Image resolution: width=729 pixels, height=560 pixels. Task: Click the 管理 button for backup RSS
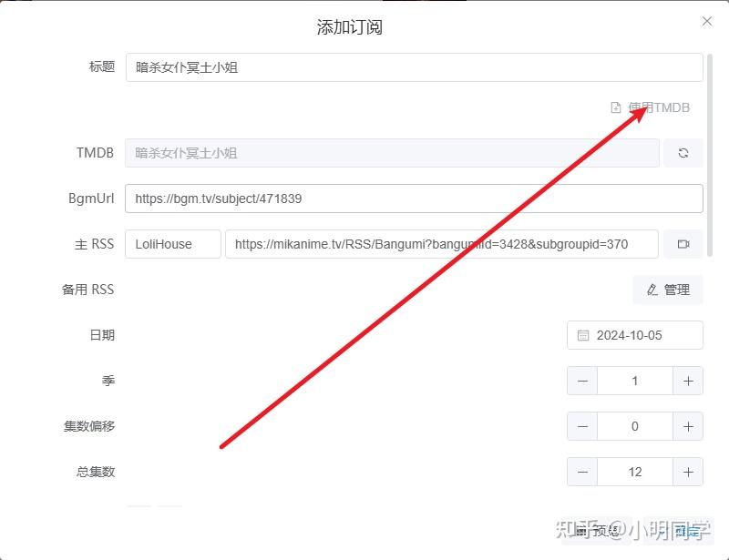click(668, 290)
